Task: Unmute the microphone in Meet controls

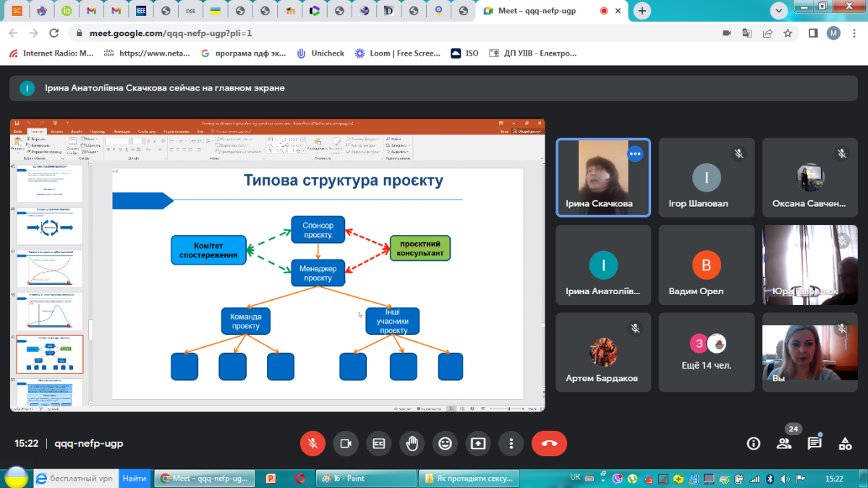Action: [x=312, y=443]
